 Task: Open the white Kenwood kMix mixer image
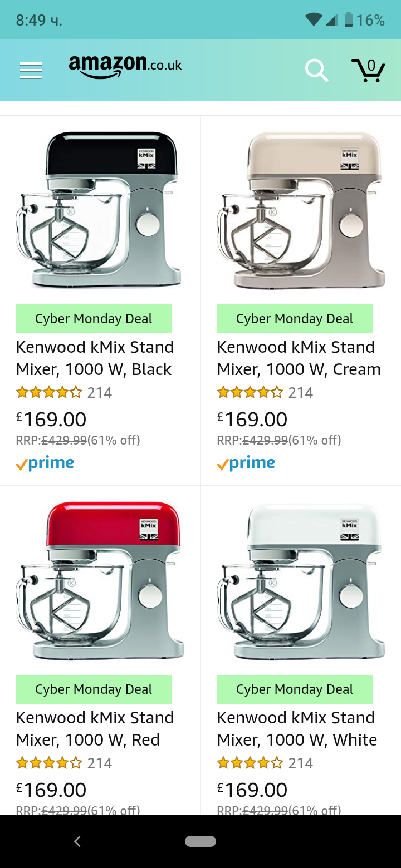(x=301, y=580)
